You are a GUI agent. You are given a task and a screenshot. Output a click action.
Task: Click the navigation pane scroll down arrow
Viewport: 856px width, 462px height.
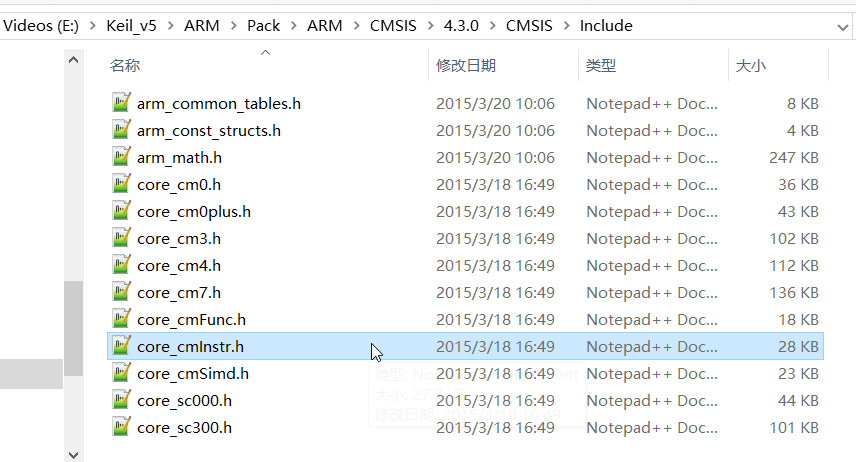pos(73,454)
